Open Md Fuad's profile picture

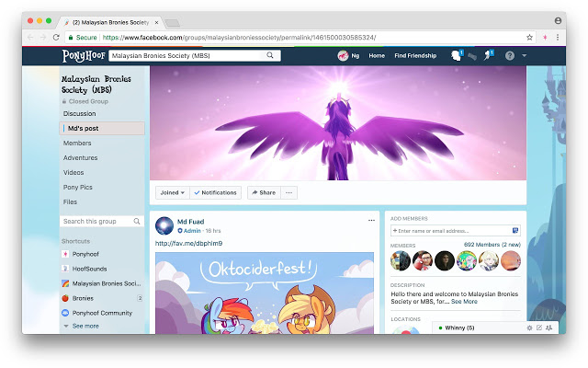[164, 225]
